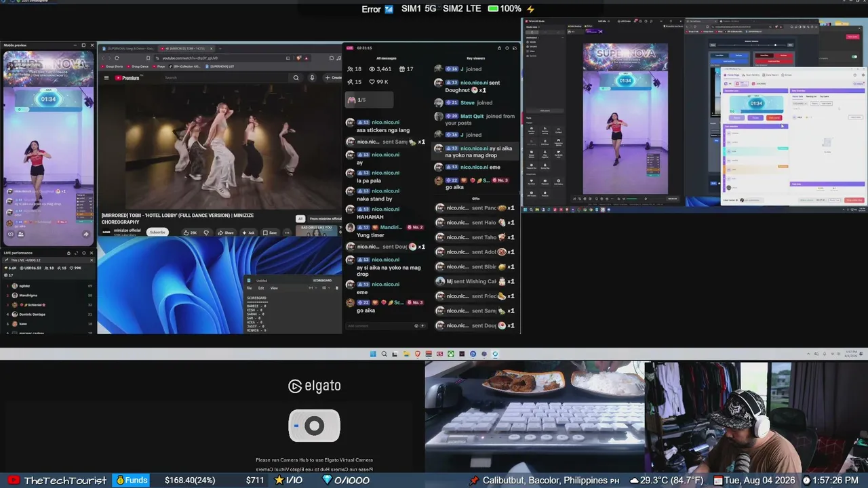Click the '1/5' card in chat panel
This screenshot has height=488, width=868.
point(369,100)
